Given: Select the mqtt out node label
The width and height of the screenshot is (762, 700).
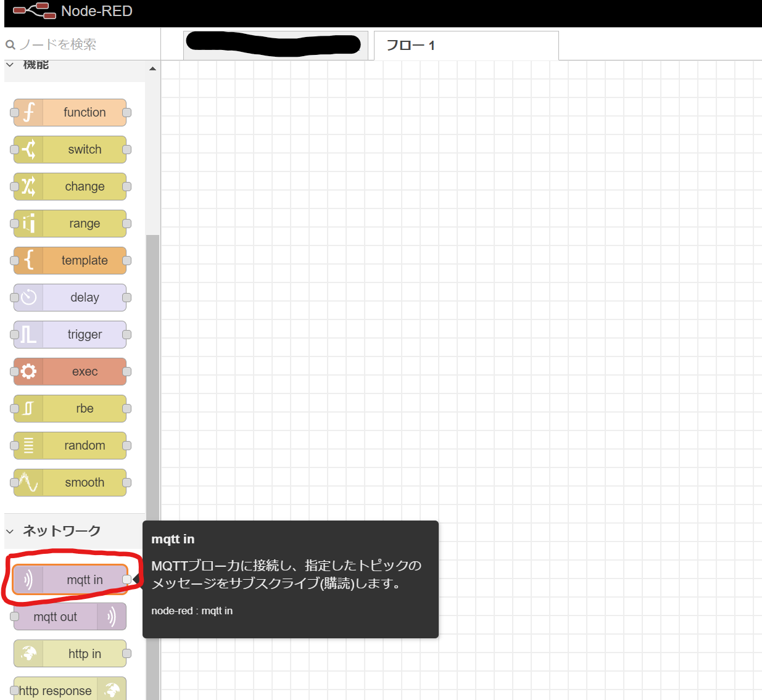Looking at the screenshot, I should click(56, 617).
